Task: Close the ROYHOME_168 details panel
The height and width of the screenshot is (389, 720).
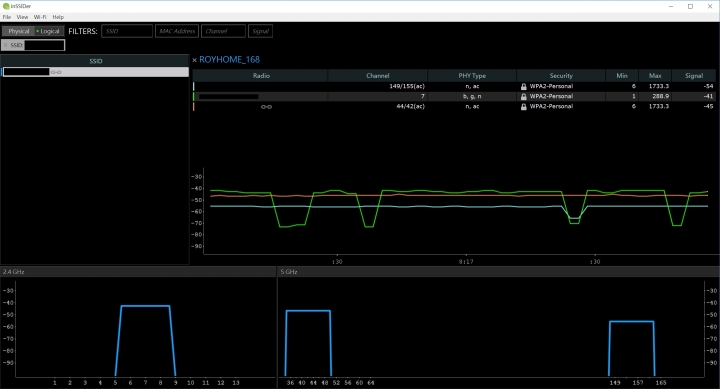Action: (x=195, y=60)
